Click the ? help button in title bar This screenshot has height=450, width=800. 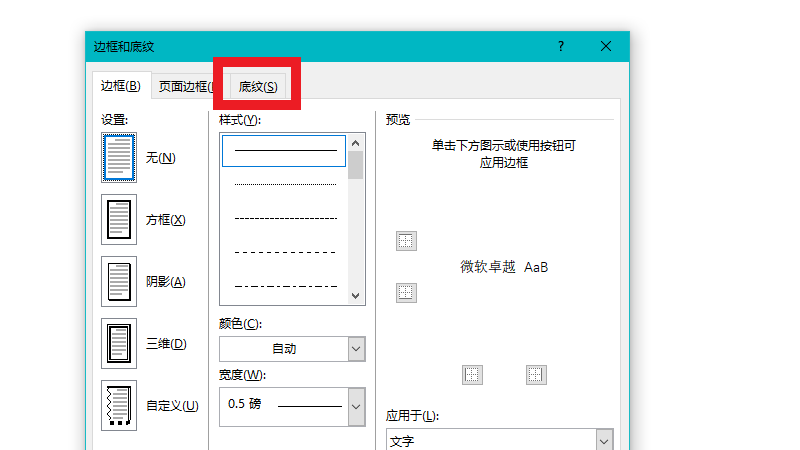(561, 46)
